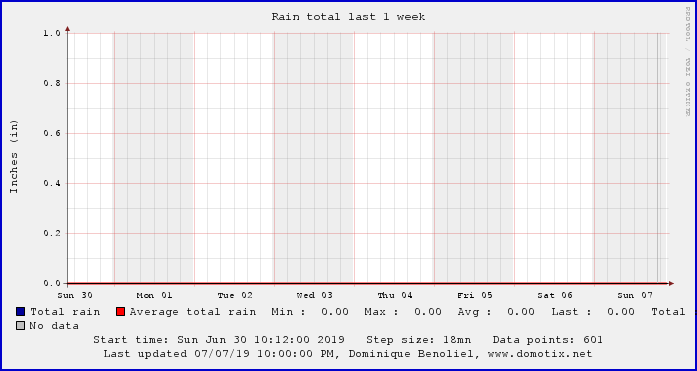Image resolution: width=697 pixels, height=371 pixels.
Task: Click the 'Inches (in)' axis label
Action: (14, 156)
